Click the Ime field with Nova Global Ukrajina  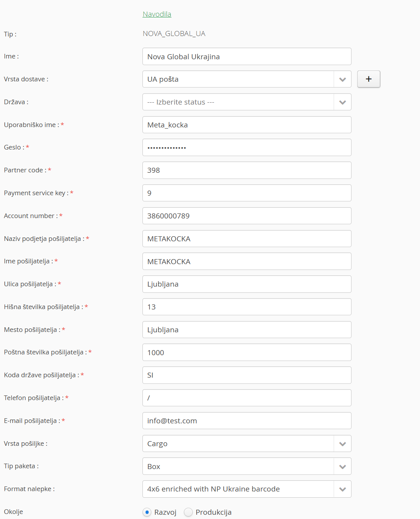tap(247, 57)
